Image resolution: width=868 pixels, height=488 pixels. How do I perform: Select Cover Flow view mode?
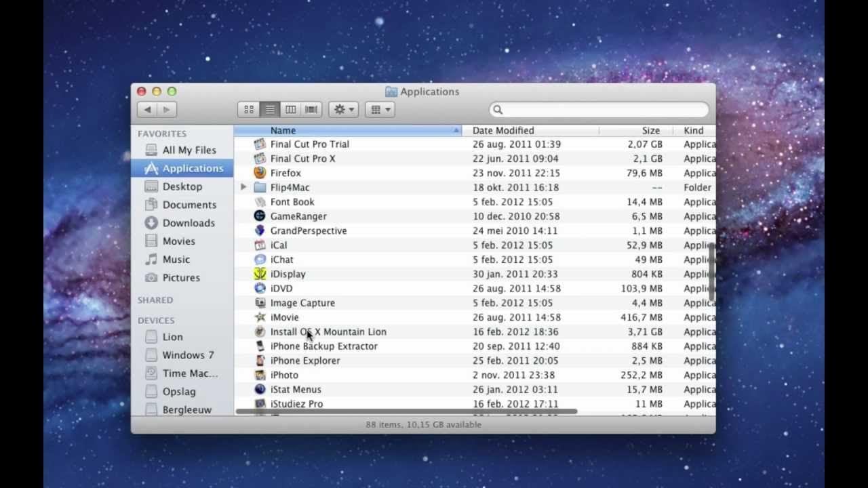pyautogui.click(x=311, y=109)
